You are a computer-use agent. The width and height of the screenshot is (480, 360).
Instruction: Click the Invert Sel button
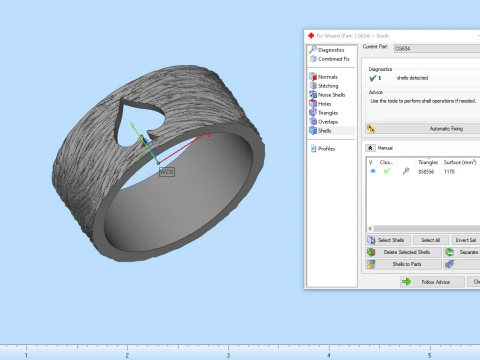[x=465, y=240]
